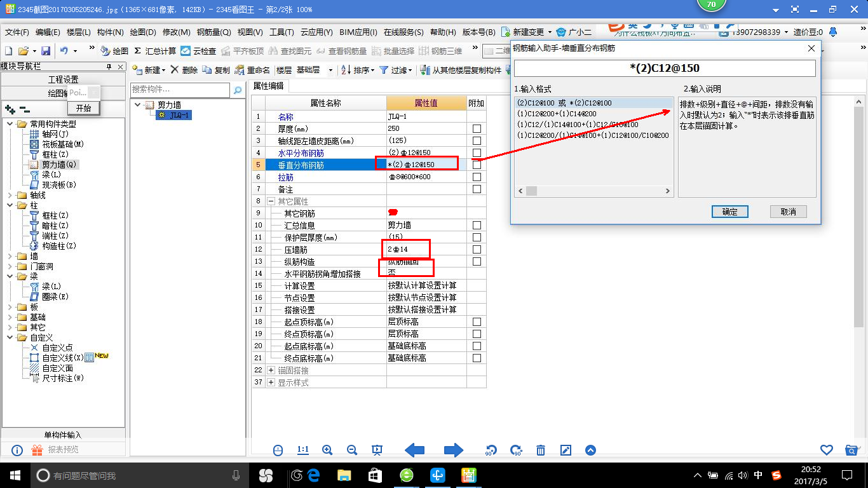Open the 过滤 filter dropdown

(396, 70)
